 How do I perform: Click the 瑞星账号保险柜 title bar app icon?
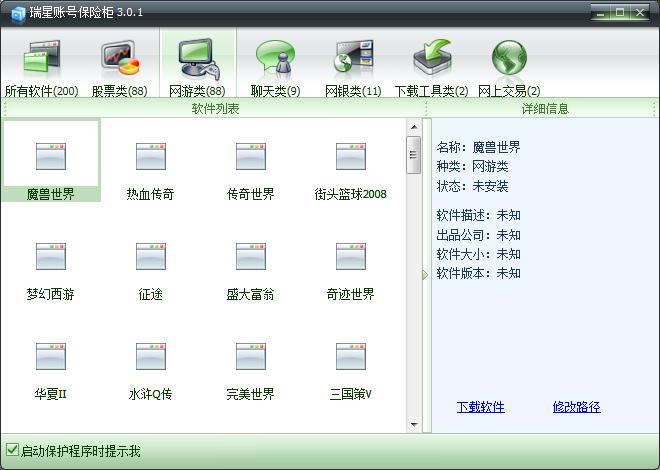coord(18,14)
